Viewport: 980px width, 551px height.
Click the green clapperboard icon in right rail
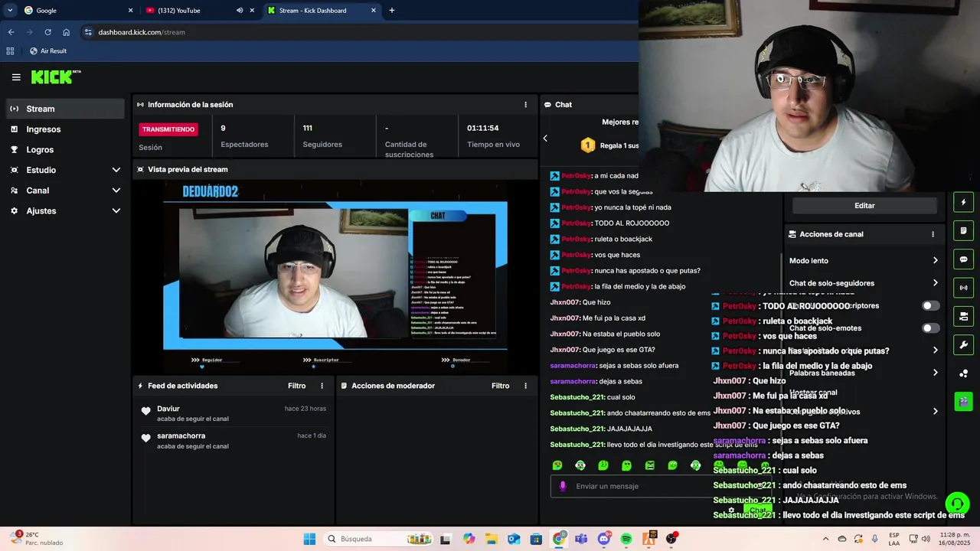pos(963,401)
